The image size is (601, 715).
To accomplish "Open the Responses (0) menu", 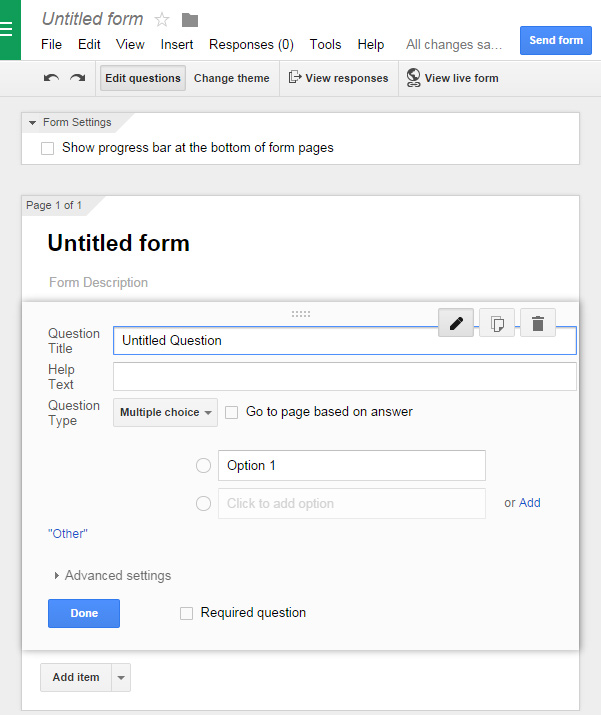I will tap(251, 45).
